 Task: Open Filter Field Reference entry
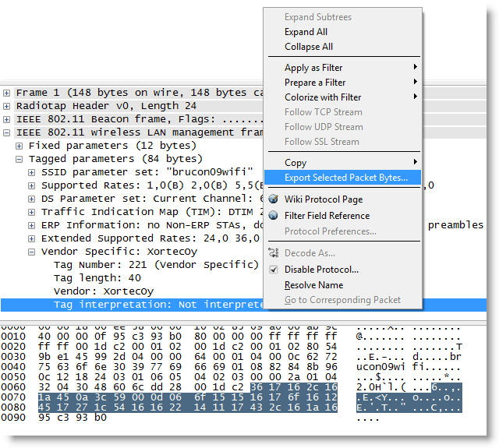(x=343, y=216)
